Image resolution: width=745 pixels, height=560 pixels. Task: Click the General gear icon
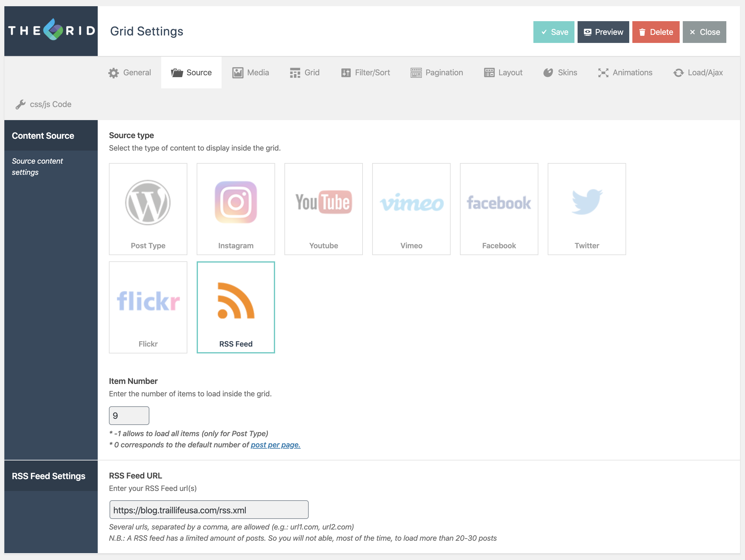click(114, 73)
